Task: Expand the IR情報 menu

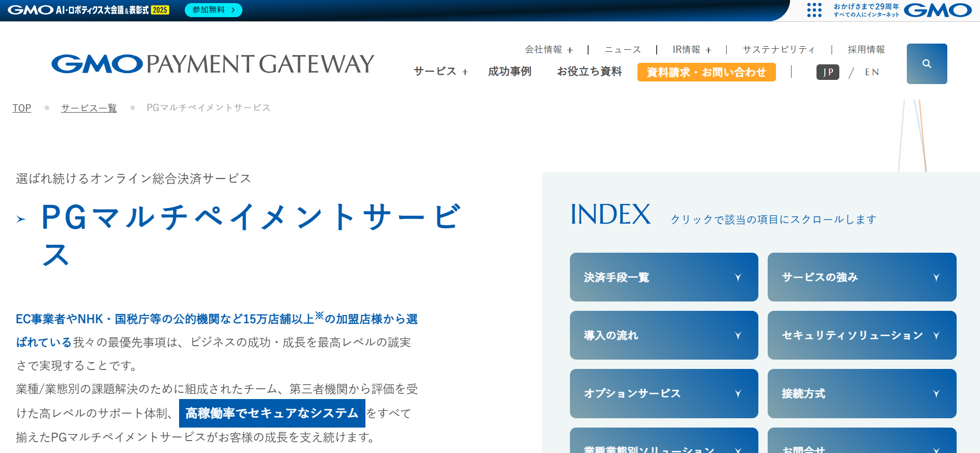Action: (692, 50)
